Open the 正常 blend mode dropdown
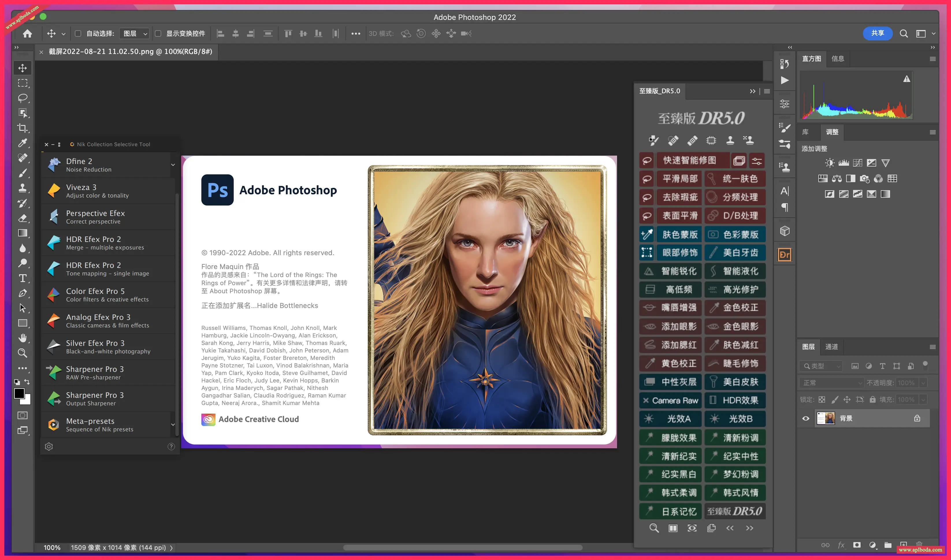This screenshot has width=951, height=560. tap(831, 383)
